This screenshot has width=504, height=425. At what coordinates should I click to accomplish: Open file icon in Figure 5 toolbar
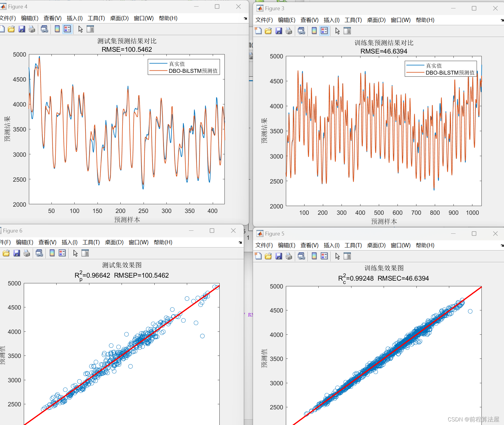pyautogui.click(x=268, y=256)
